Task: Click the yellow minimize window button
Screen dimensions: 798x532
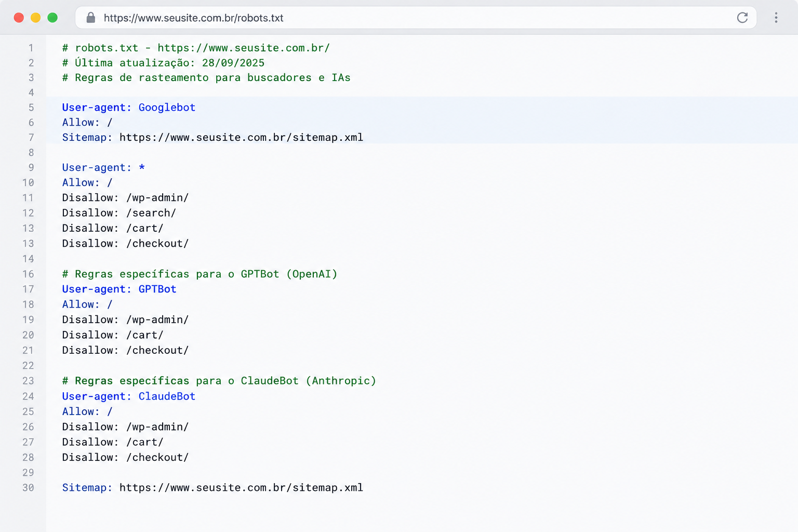Action: click(35, 18)
